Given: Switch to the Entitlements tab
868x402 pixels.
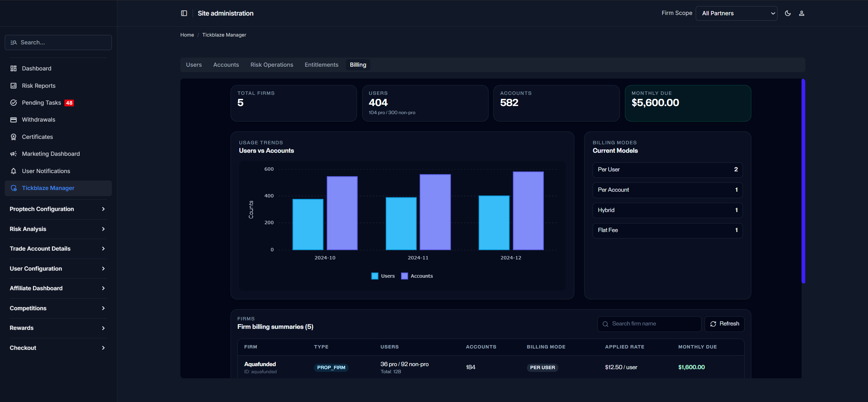Looking at the screenshot, I should (x=321, y=65).
